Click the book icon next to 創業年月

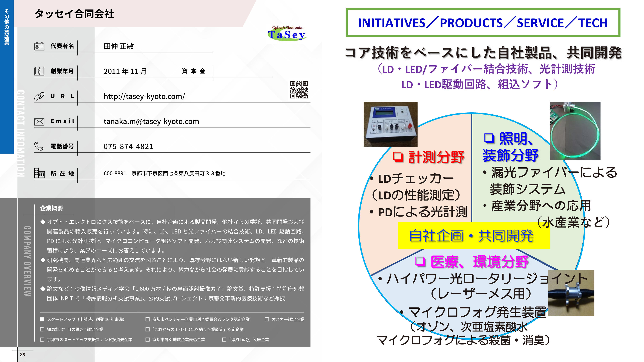(39, 71)
